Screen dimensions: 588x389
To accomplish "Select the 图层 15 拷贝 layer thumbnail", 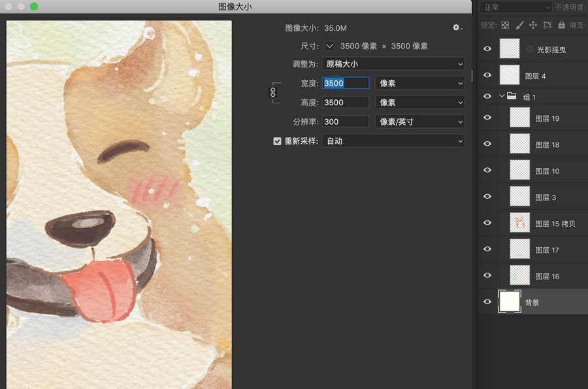I will [520, 222].
